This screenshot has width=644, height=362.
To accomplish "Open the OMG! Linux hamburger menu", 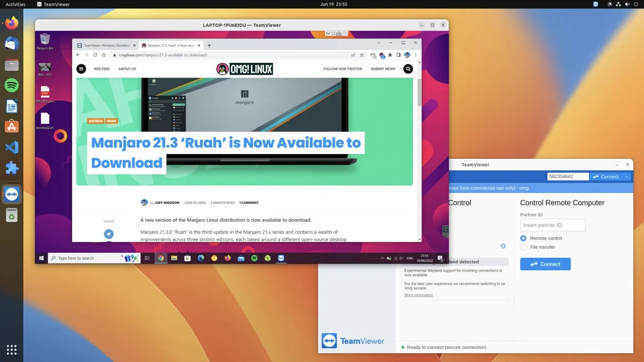I will 81,69.
